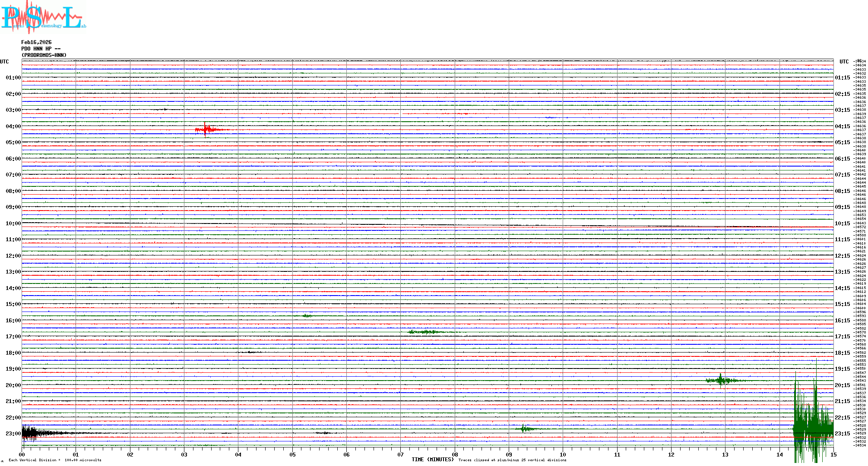Click the green event near minute 13 above 20:00
The height and width of the screenshot is (466, 868).
tap(720, 380)
